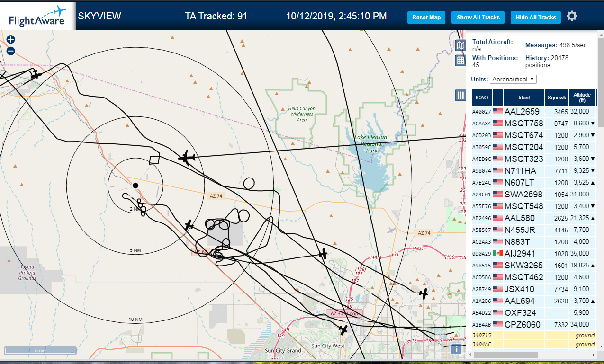
Task: Select the SWA2598 aircraft row
Action: point(533,195)
